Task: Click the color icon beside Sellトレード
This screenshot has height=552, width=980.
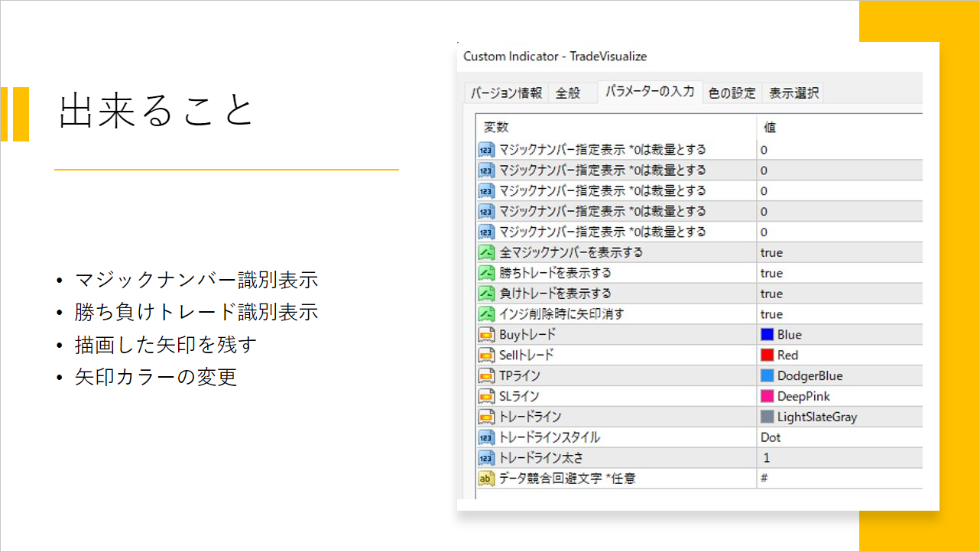Action: tap(486, 356)
